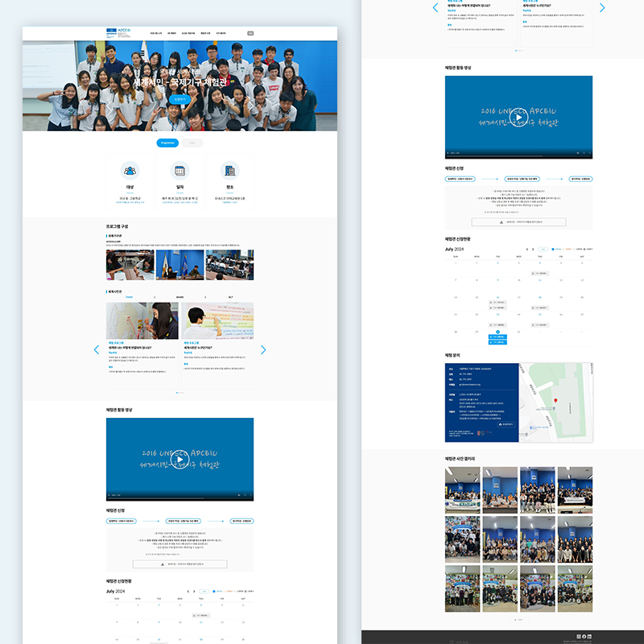Screen dimensions: 644x644
Task: Click the ENG language button in header
Action: [x=250, y=34]
